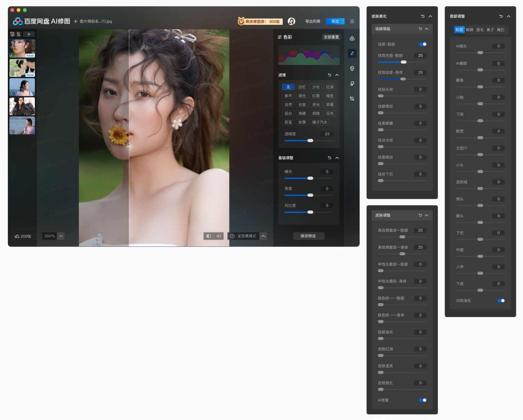Select the crop tool icon
The height and width of the screenshot is (420, 523).
point(352,99)
